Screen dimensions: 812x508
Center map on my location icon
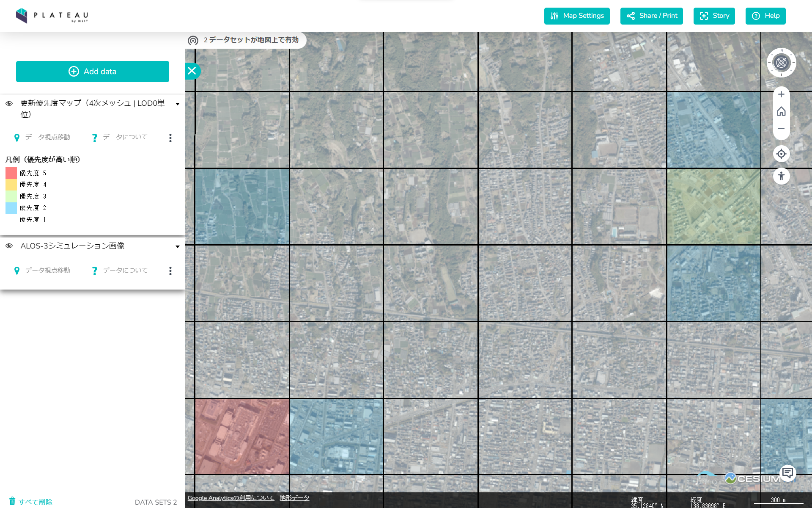click(781, 154)
